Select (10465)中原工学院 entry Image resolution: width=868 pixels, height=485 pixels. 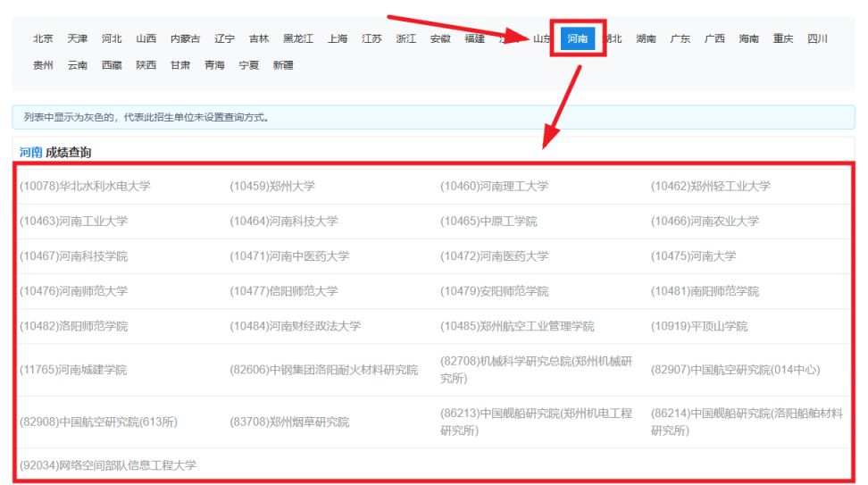[x=488, y=221]
